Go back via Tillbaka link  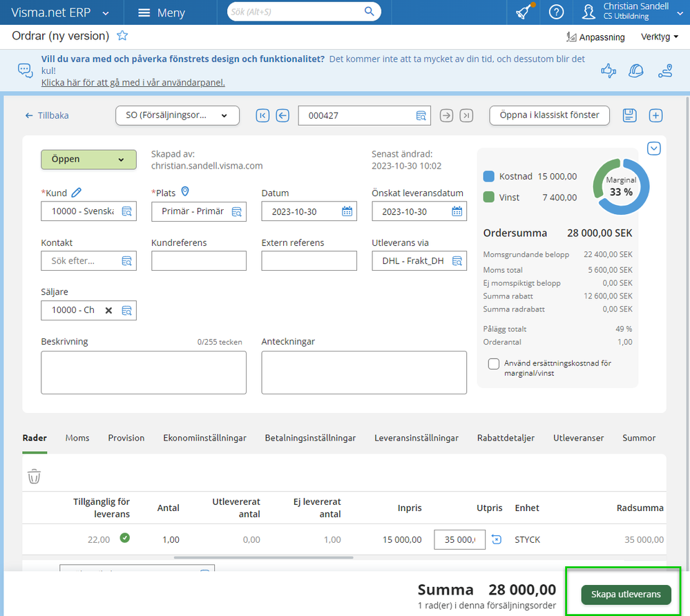[x=47, y=116]
